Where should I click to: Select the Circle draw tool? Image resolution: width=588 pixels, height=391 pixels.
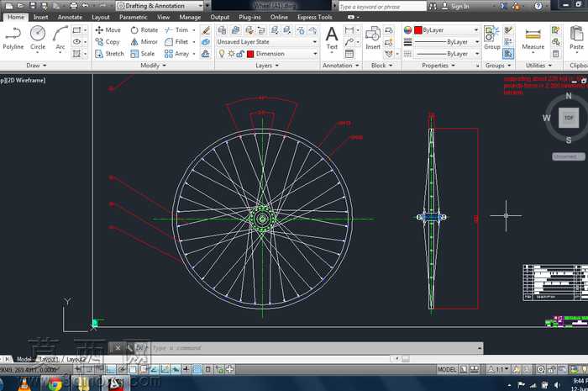coord(38,38)
